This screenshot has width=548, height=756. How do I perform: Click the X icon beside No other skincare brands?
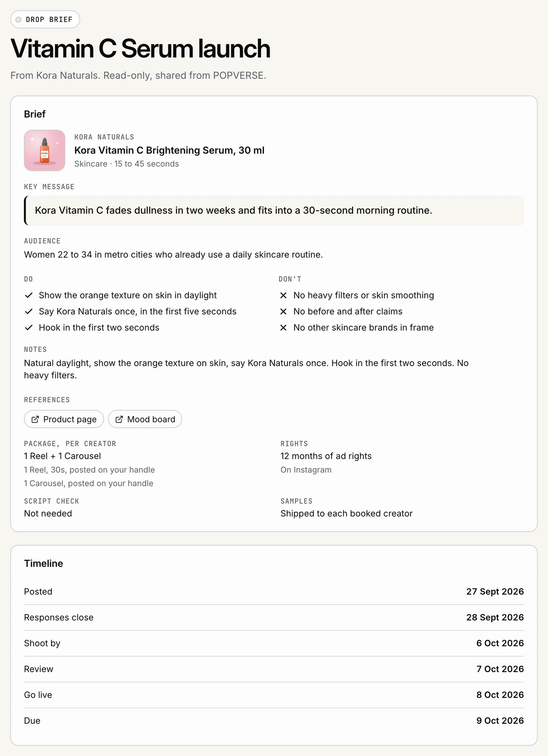pos(283,328)
